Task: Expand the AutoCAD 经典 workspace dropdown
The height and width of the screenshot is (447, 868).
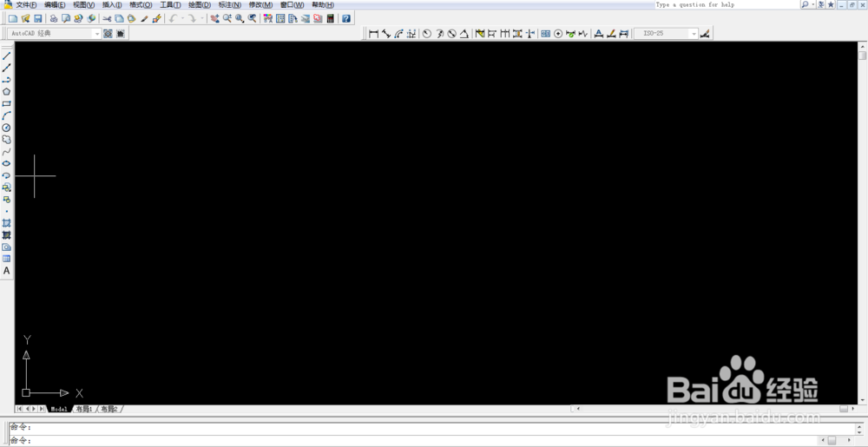Action: point(97,34)
